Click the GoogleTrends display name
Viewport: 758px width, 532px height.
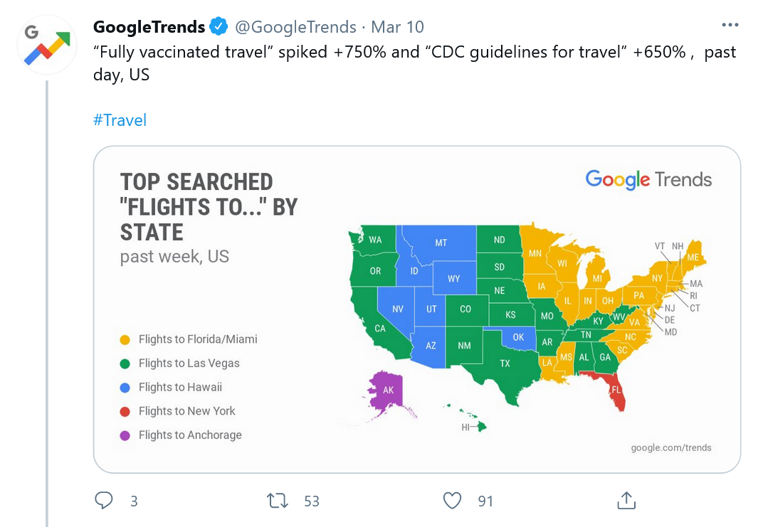149,27
